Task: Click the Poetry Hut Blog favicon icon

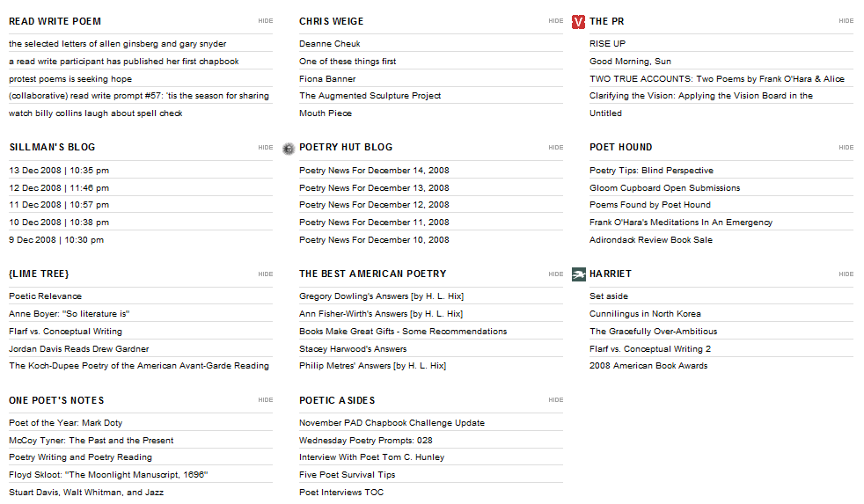Action: 289,148
